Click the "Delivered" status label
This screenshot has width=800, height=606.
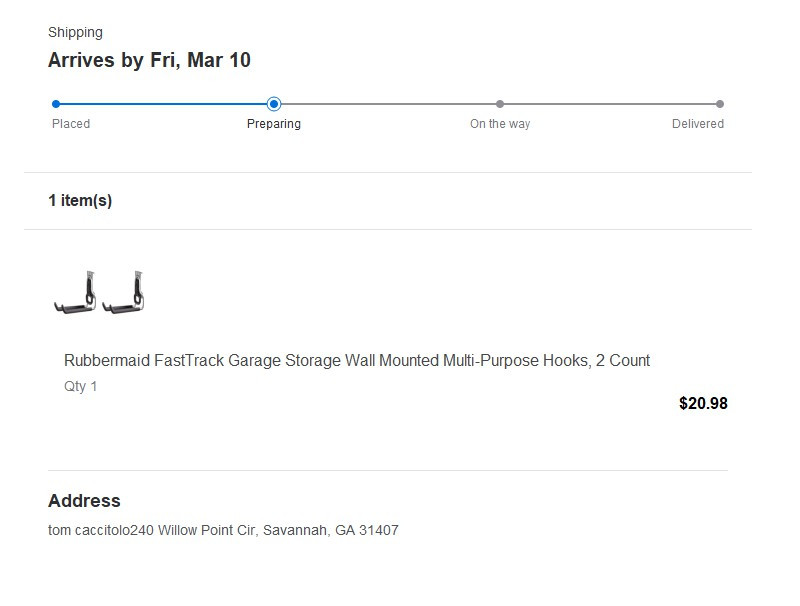698,124
